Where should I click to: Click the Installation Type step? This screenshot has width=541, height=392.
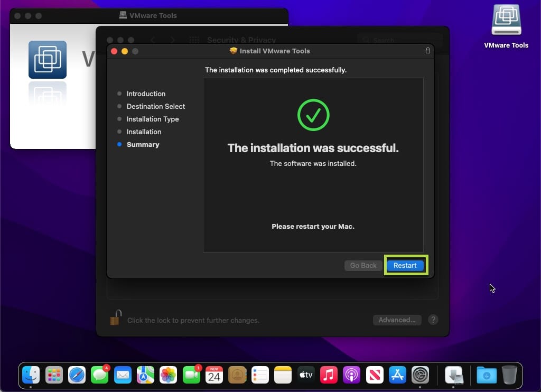tap(153, 119)
